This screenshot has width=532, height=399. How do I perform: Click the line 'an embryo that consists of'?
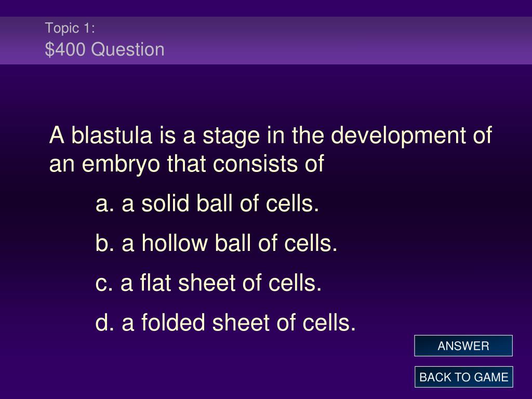[187, 164]
